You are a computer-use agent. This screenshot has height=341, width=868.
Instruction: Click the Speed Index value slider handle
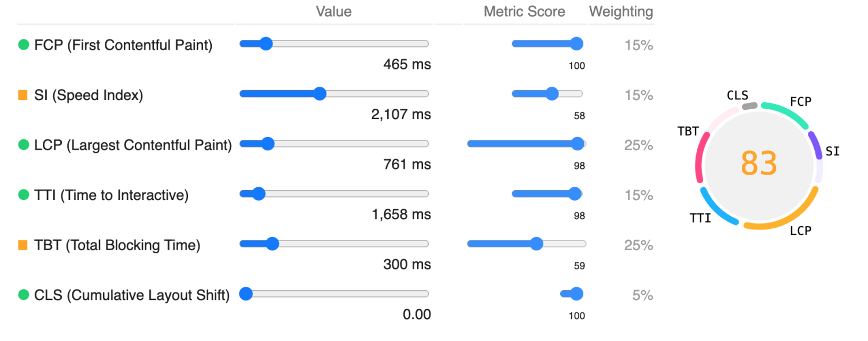click(x=319, y=94)
